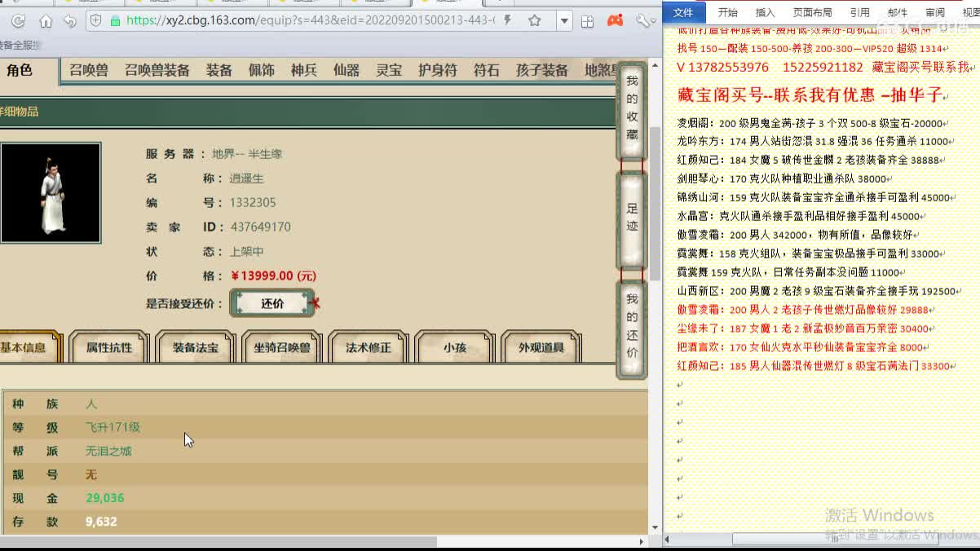Open the site security shield icon
Screen dimensions: 980x551
(95, 21)
